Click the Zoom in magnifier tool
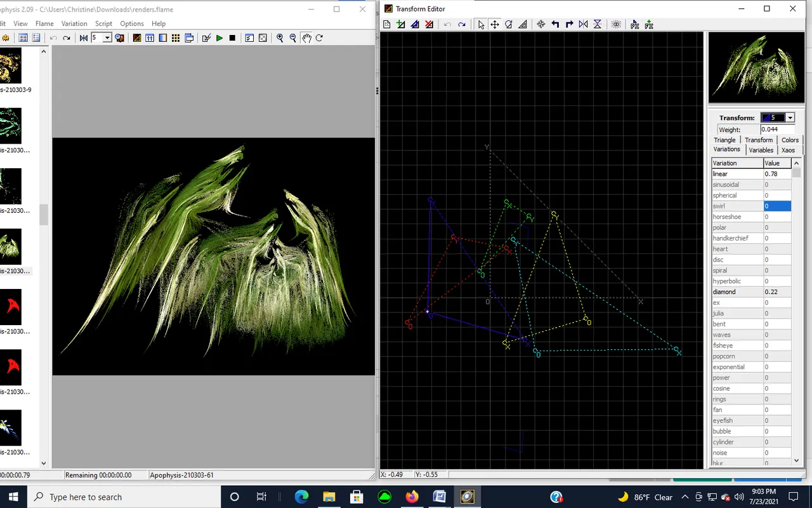812x508 pixels. point(280,38)
